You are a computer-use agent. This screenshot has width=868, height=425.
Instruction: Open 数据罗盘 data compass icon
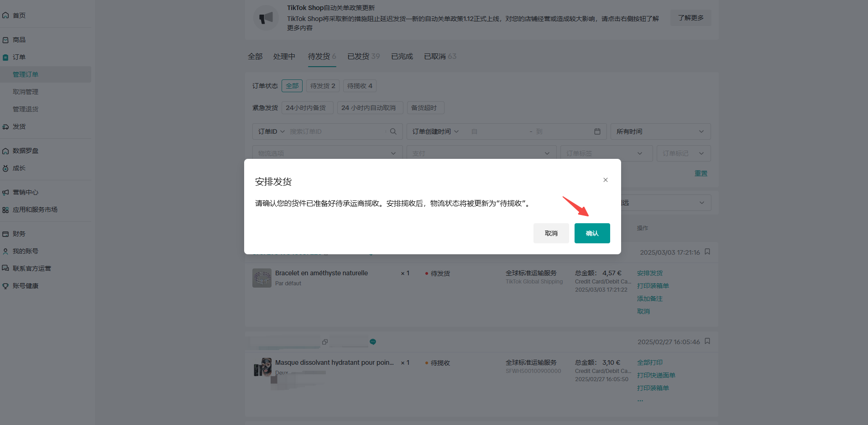pos(5,151)
